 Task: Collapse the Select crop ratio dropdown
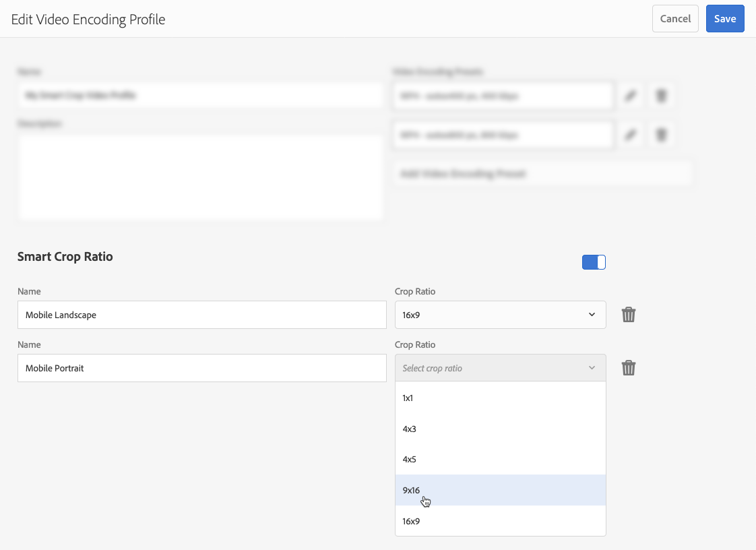[x=500, y=368]
